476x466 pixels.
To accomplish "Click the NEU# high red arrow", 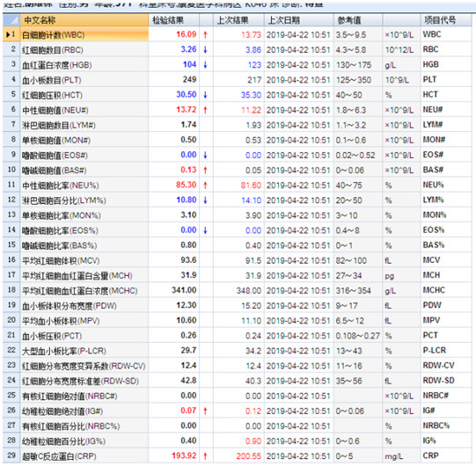I will (206, 110).
